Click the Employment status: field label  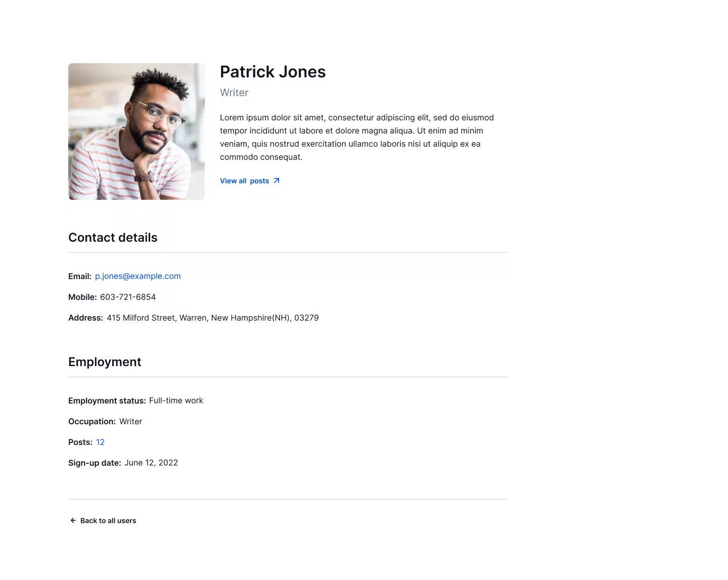pos(107,400)
